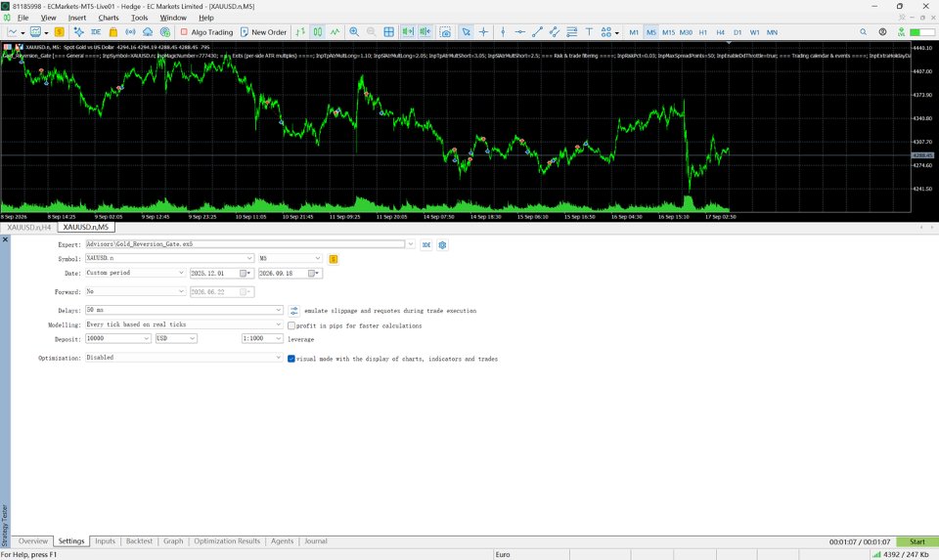This screenshot has width=939, height=560.
Task: Open expert settings gear icon
Action: point(442,244)
